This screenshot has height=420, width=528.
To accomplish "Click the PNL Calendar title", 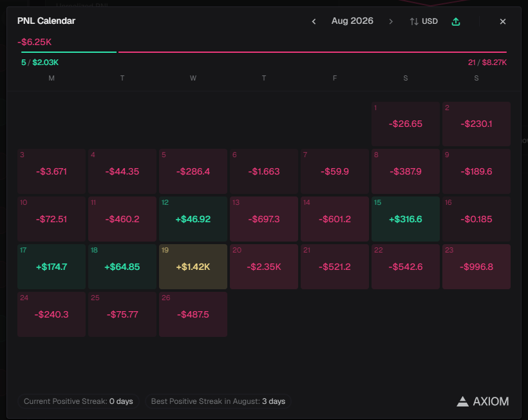I will [x=46, y=21].
